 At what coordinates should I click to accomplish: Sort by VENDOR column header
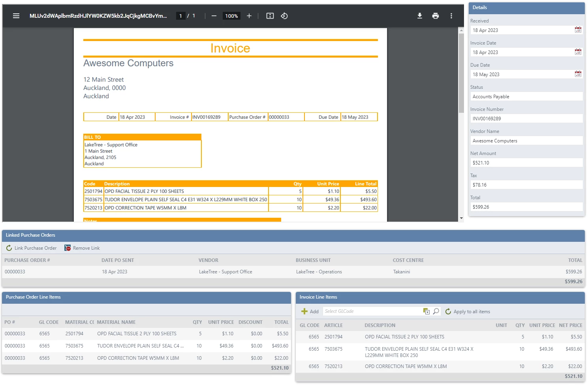(209, 260)
